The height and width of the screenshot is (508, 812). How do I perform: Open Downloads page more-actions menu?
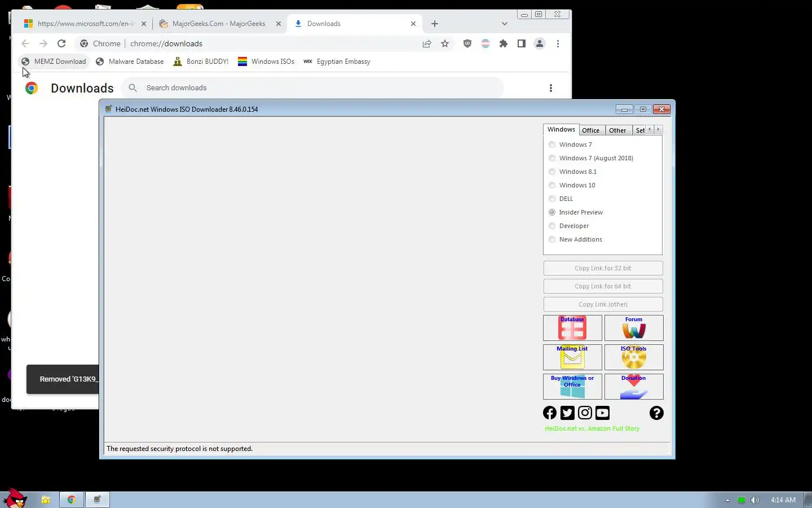pos(551,88)
